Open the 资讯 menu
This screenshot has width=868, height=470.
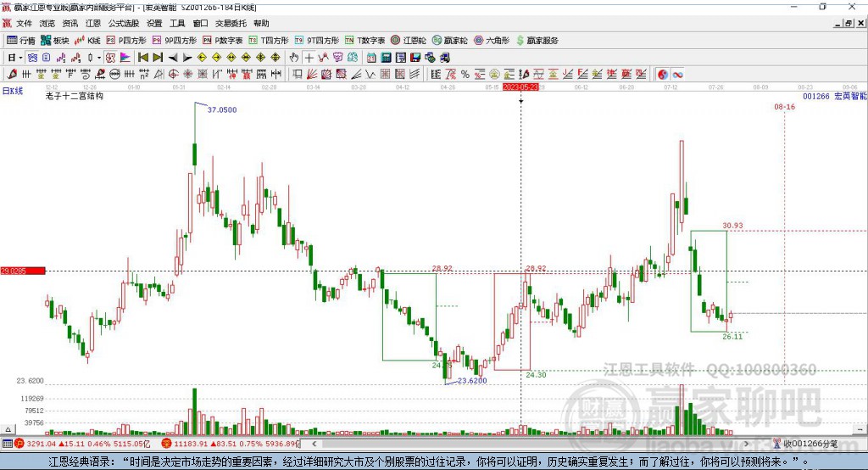click(x=70, y=23)
